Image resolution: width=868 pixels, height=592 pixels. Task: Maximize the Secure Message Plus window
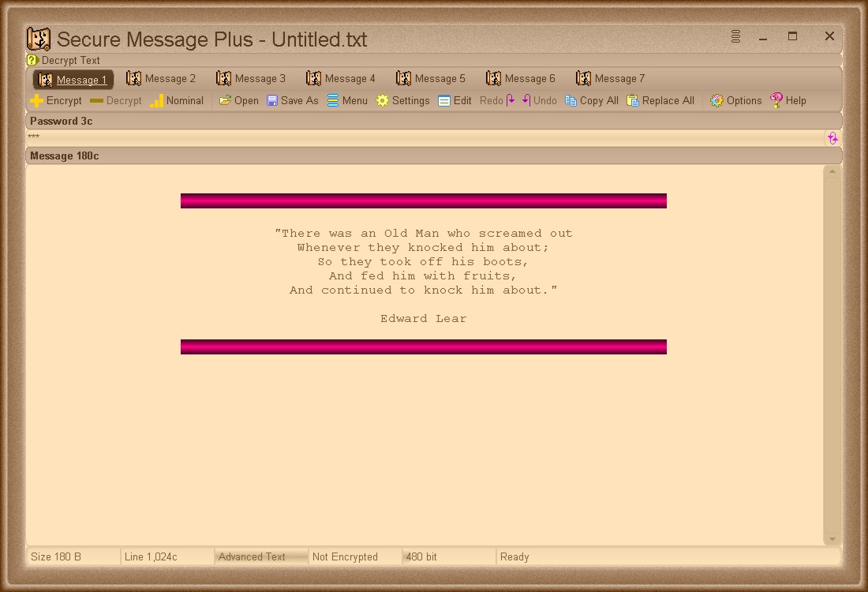793,36
